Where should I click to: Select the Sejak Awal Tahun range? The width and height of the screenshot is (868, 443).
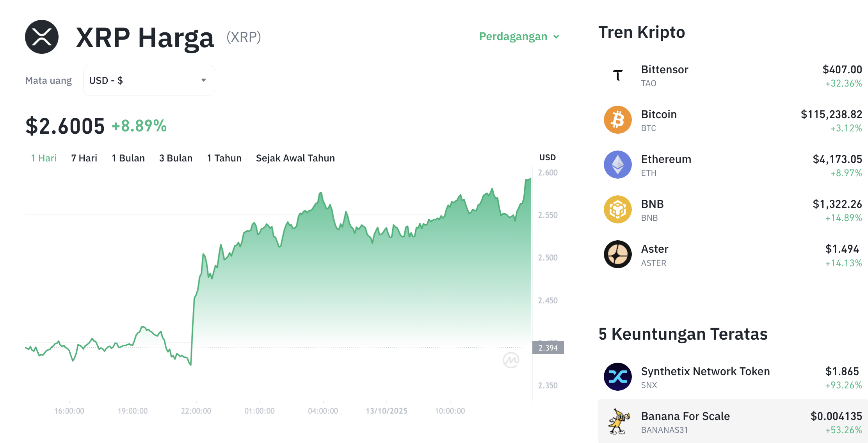(295, 158)
